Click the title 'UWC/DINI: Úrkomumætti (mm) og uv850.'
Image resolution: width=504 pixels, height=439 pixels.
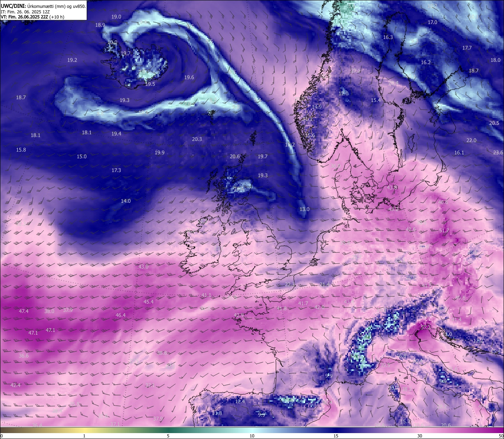point(43,6)
